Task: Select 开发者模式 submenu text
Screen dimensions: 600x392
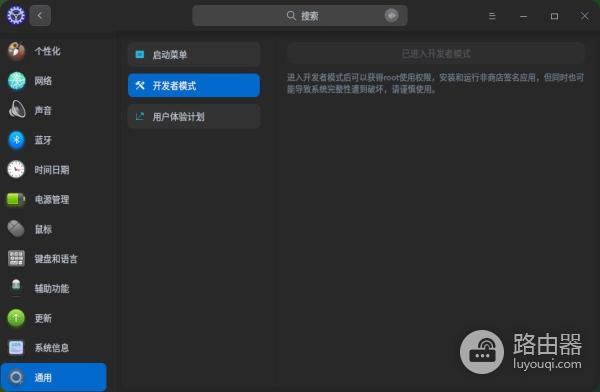Action: 174,86
